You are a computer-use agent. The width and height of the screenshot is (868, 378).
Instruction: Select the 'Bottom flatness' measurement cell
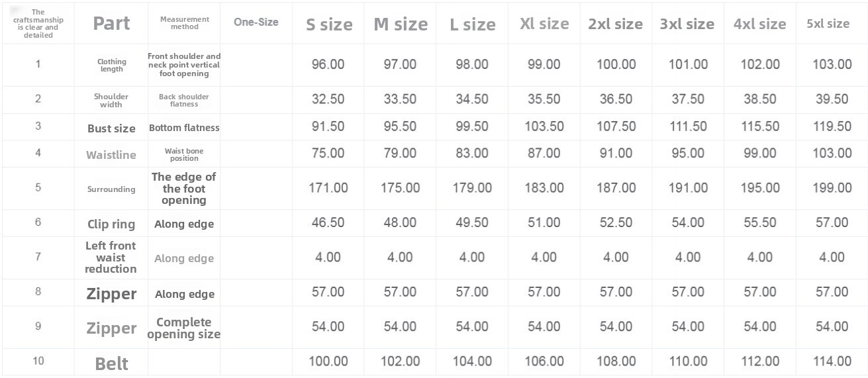(184, 128)
